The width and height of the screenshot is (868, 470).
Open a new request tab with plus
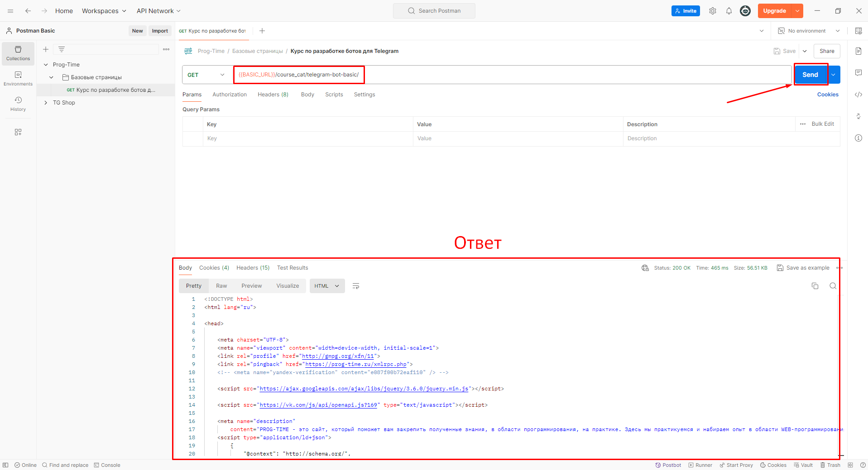[x=262, y=31]
